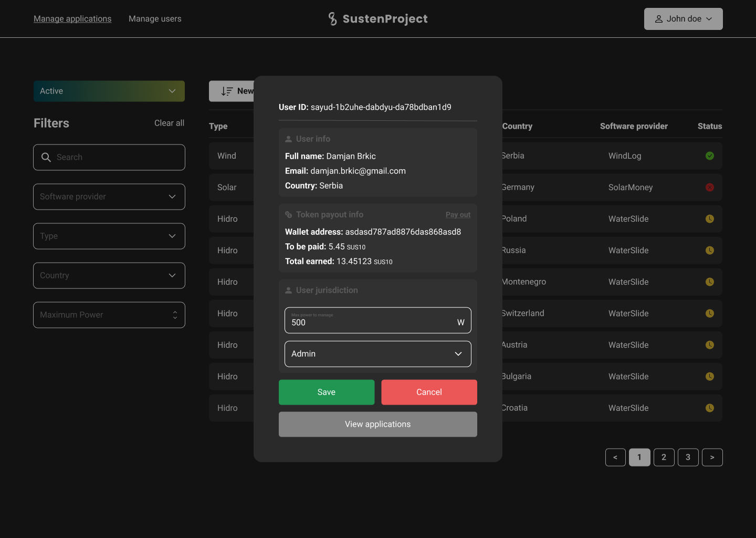Open the Admin role dropdown
Screen dimensions: 756x538
tap(377, 354)
